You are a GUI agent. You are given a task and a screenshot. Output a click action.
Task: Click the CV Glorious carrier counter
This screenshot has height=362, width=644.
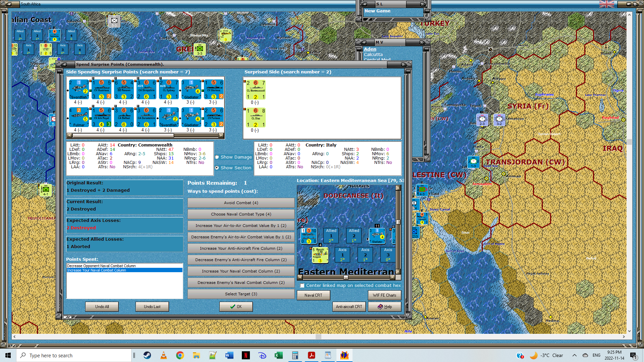pyautogui.click(x=214, y=89)
